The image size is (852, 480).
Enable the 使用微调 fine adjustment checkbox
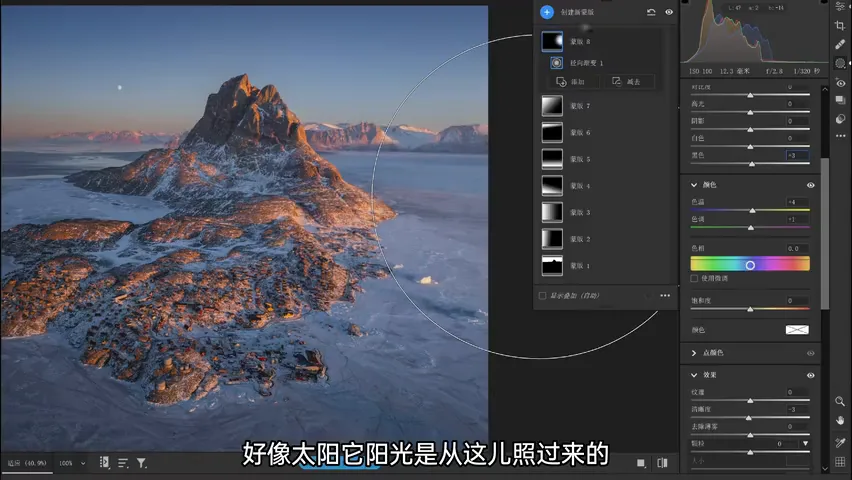click(694, 278)
